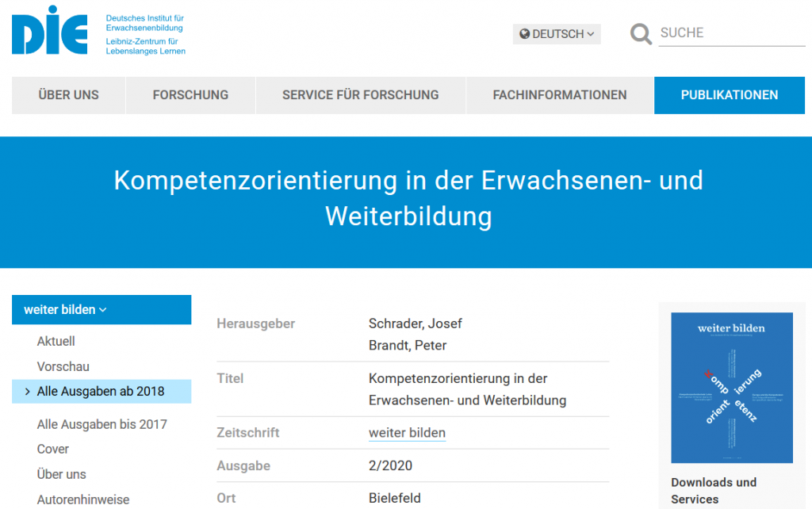This screenshot has height=509, width=812.
Task: Go to the Cover sidebar link
Action: pos(53,450)
